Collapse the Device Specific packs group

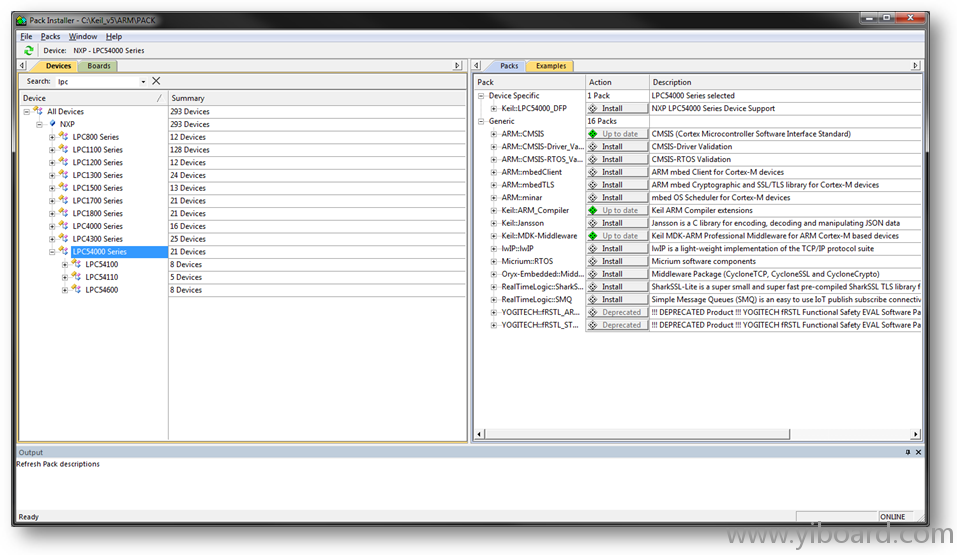(481, 96)
